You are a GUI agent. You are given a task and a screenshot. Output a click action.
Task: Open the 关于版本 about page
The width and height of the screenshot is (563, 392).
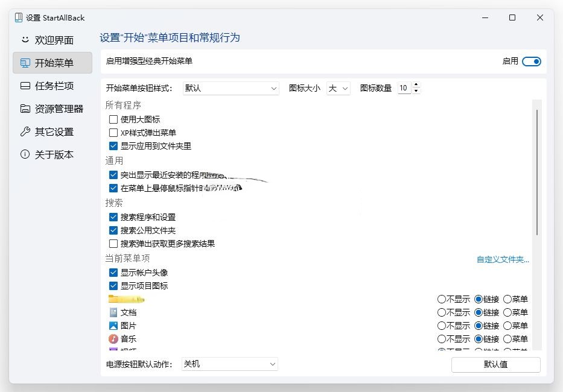click(52, 155)
